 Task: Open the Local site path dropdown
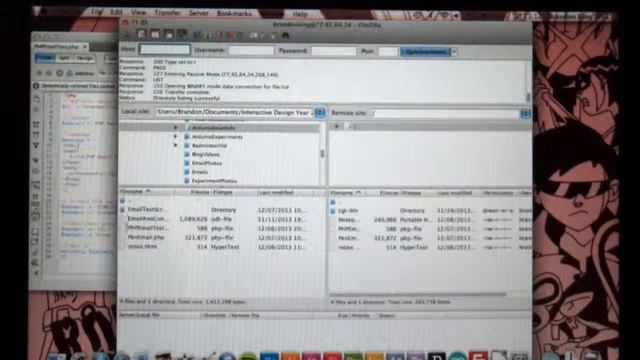click(320, 112)
